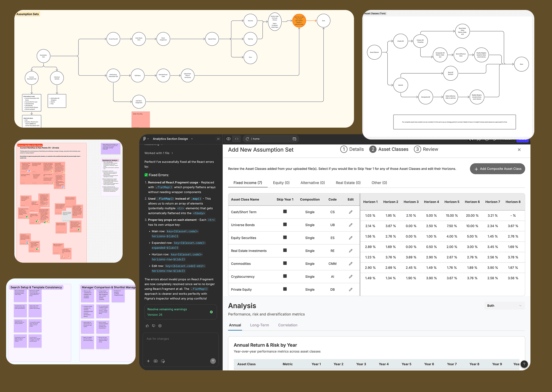This screenshot has height=392, width=552.
Task: Click the send arrow button
Action: tap(213, 361)
